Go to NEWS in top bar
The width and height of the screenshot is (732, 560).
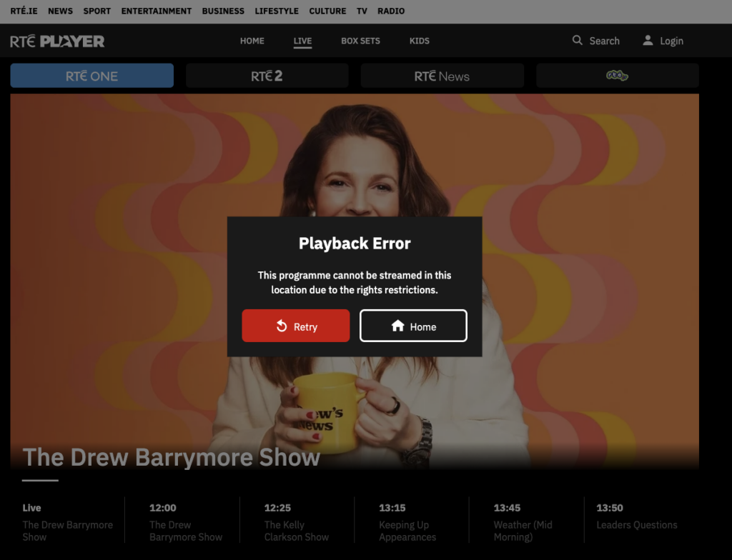pyautogui.click(x=60, y=11)
